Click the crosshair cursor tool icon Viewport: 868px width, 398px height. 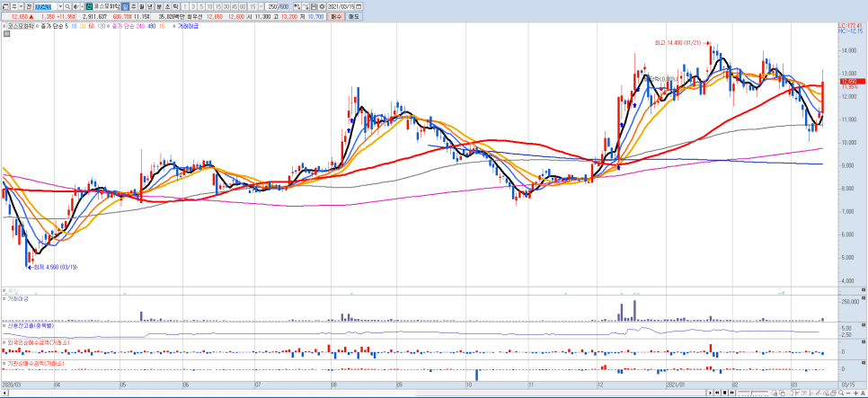pyautogui.click(x=797, y=393)
